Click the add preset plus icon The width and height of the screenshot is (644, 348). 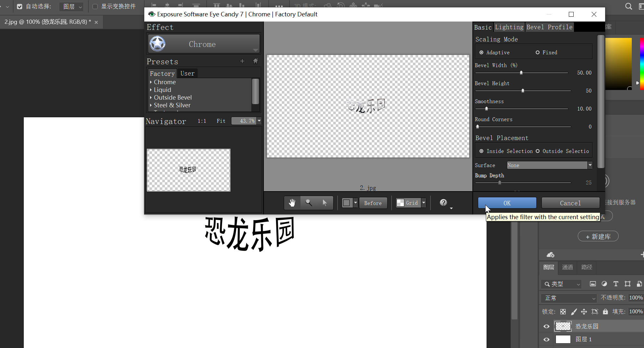click(x=242, y=61)
